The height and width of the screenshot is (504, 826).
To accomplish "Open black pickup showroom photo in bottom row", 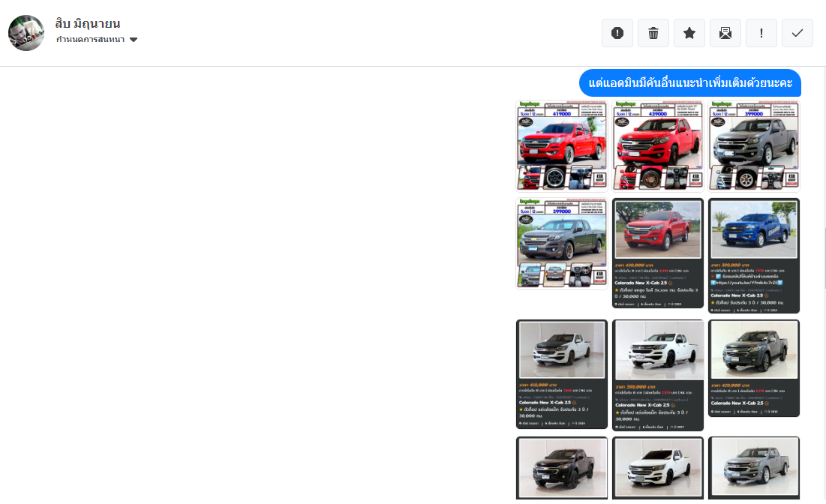I will 562,468.
